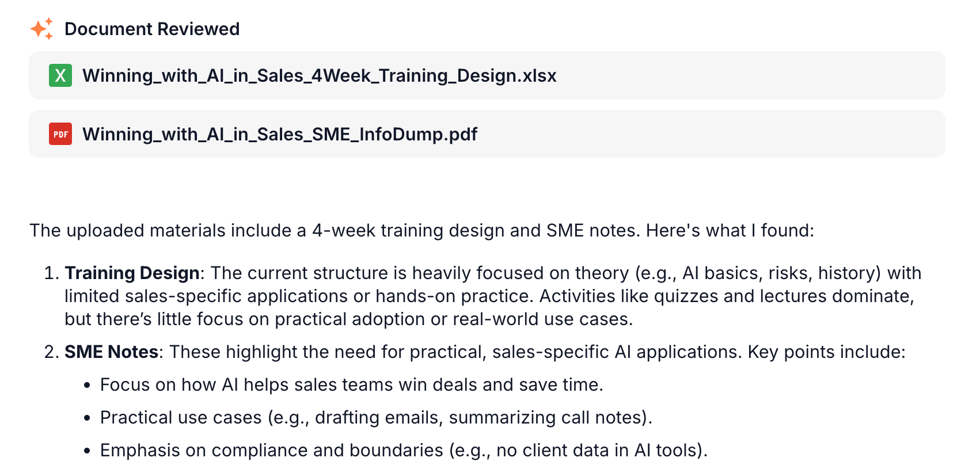Open Winning_with_AI_in_Sales_4Week_Training_Design.xlsx file name
Viewport: 980px width, 473px height.
320,75
